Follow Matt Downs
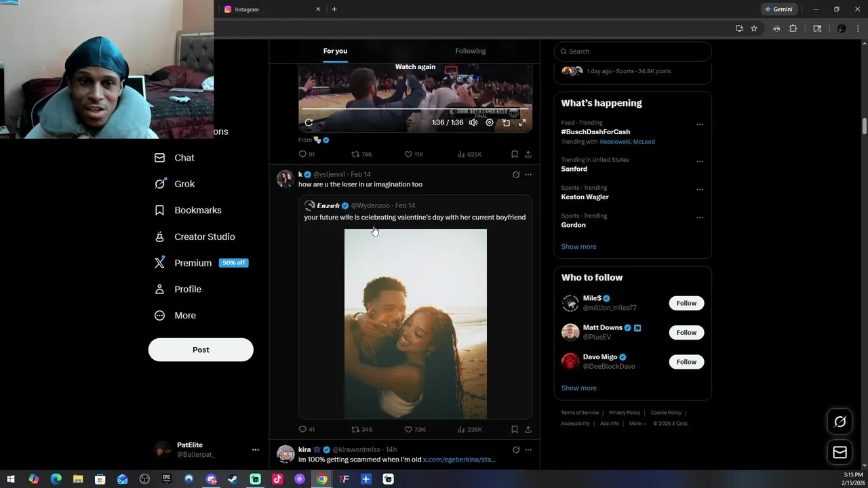868x488 pixels. click(686, 332)
